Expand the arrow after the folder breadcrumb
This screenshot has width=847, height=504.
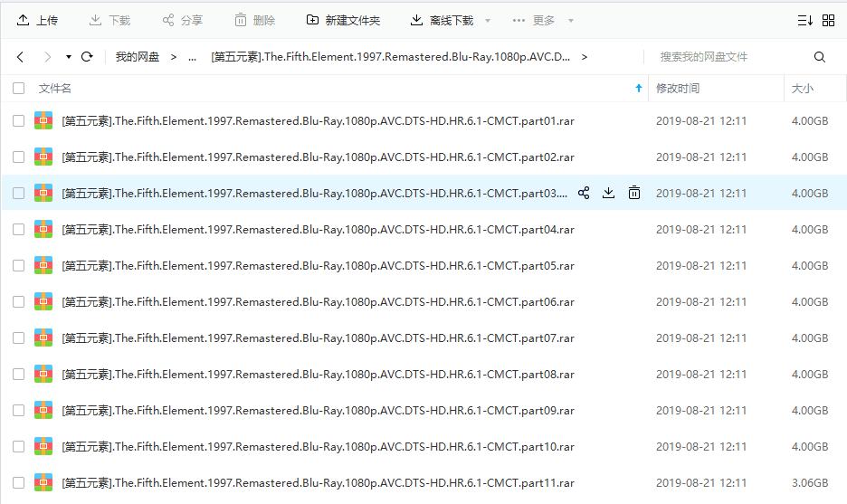click(584, 57)
